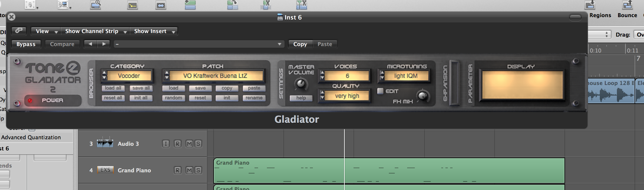Click the Patch stepper arrows
Image resolution: width=644 pixels, height=190 pixels.
[167, 76]
